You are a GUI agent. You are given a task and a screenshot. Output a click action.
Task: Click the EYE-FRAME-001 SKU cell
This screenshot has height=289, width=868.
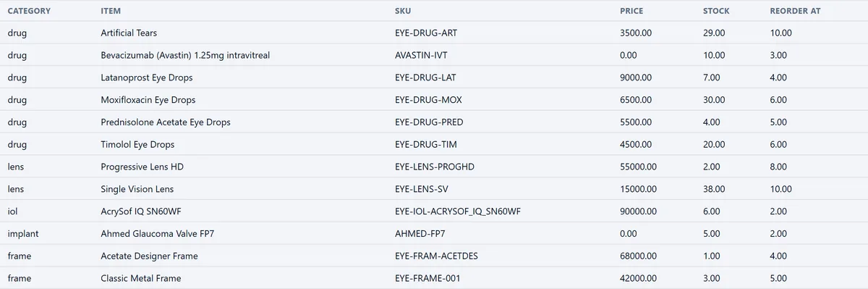(x=427, y=278)
